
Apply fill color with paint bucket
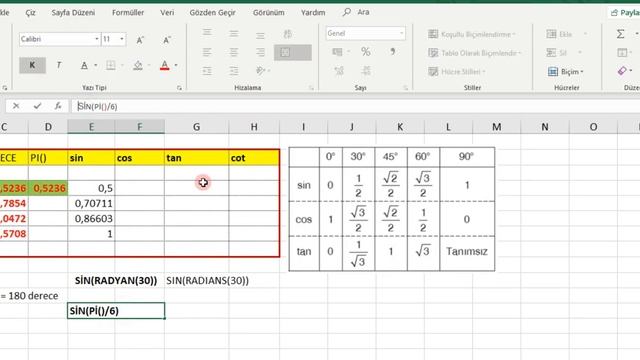138,65
